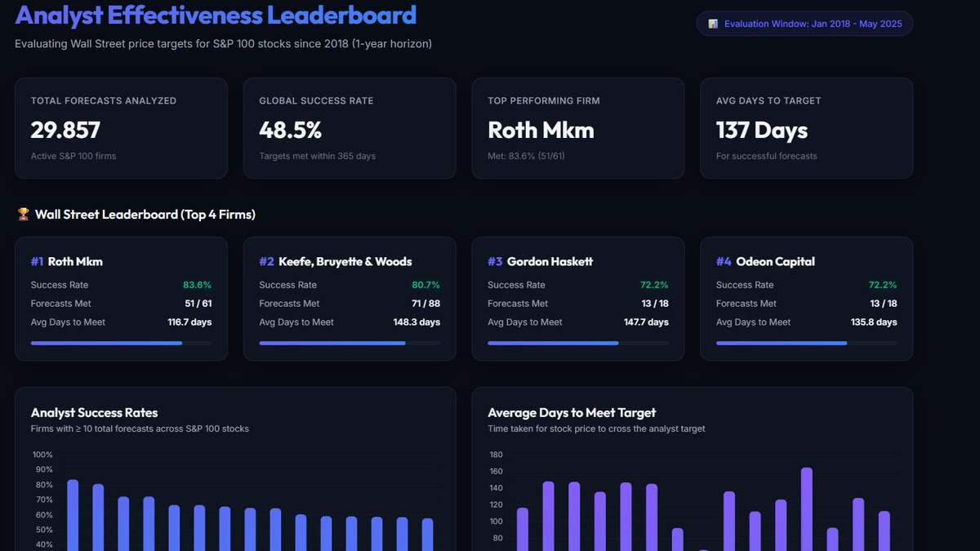Click Odeon Capital success rate progress bar
This screenshot has width=980, height=551.
coord(807,343)
